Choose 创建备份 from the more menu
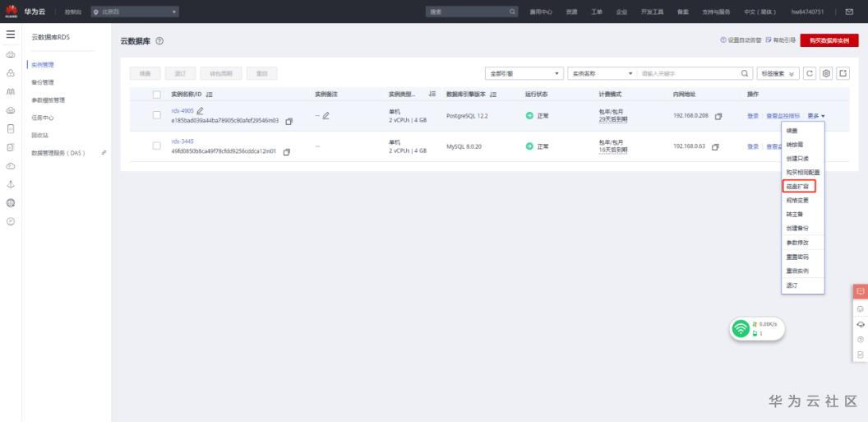Screen dimensions: 868x422 [797, 228]
